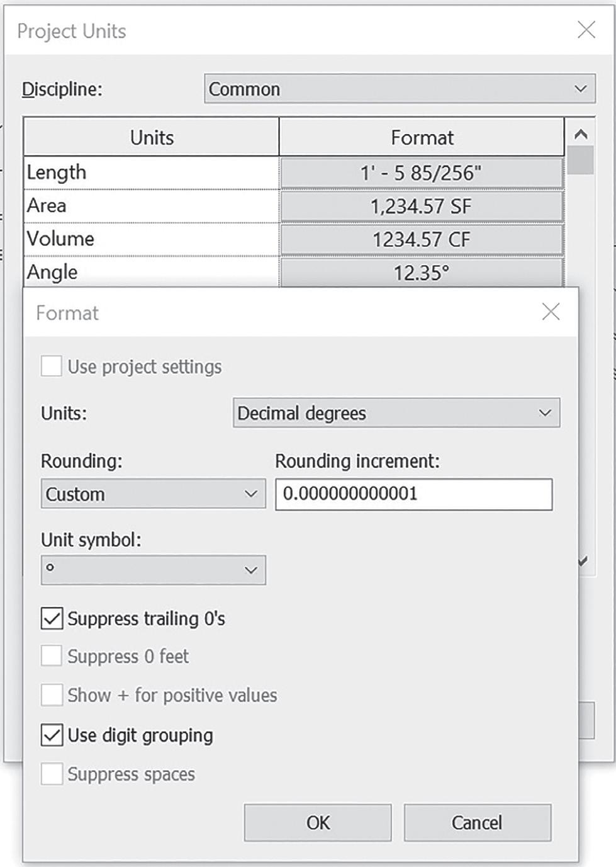This screenshot has height=867, width=616.
Task: Click the Angle format 12.35° button
Action: [x=422, y=273]
